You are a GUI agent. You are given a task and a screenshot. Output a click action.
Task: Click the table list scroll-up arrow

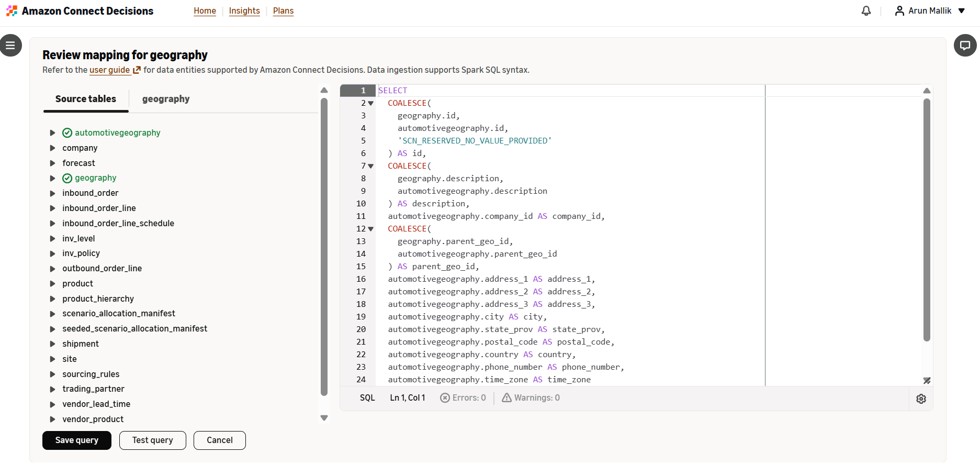coord(324,90)
